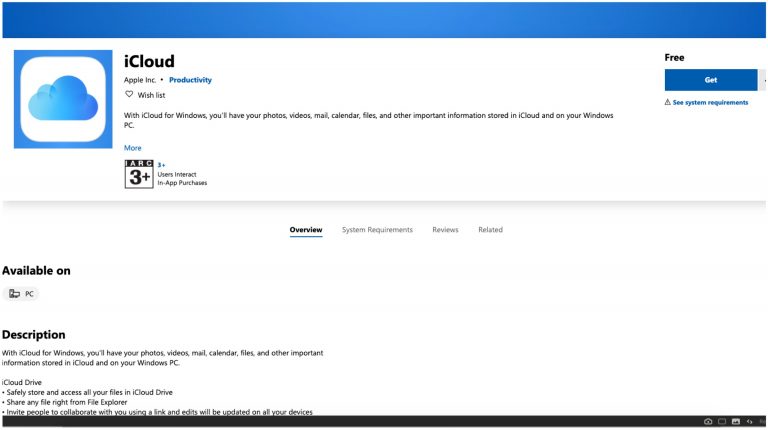The image size is (768, 430).
Task: Click the iCloud app logo image
Action: [63, 100]
